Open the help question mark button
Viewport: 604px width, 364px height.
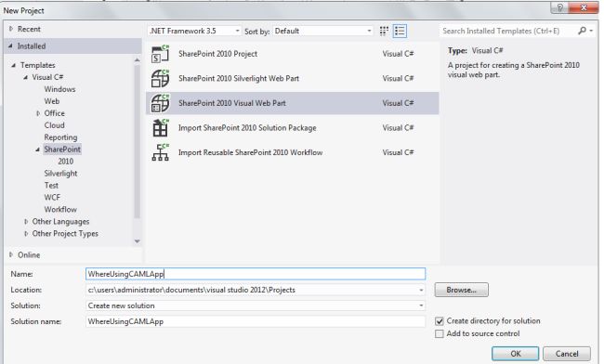point(559,7)
